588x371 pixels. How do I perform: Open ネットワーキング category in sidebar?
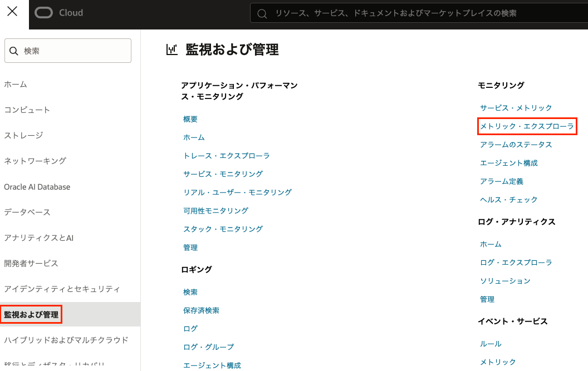click(35, 161)
